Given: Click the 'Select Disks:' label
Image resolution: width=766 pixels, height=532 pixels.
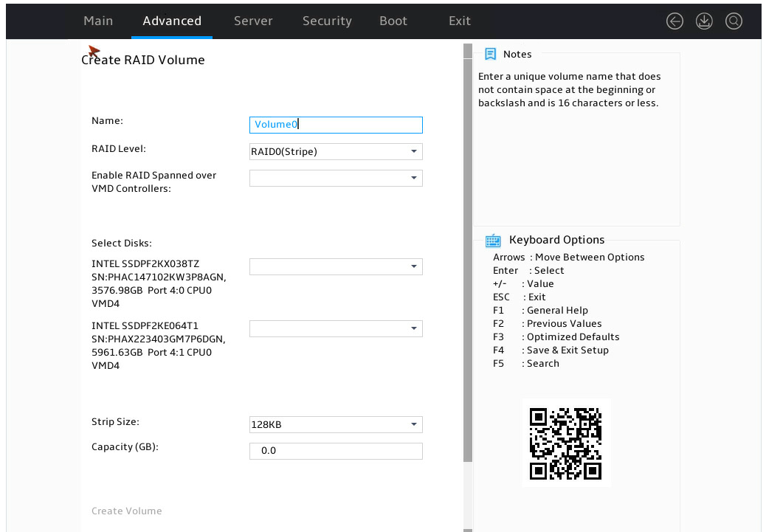Looking at the screenshot, I should [122, 243].
